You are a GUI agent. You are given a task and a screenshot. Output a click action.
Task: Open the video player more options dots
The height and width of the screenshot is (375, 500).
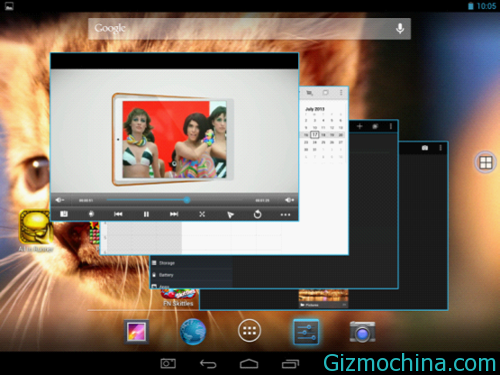[285, 215]
